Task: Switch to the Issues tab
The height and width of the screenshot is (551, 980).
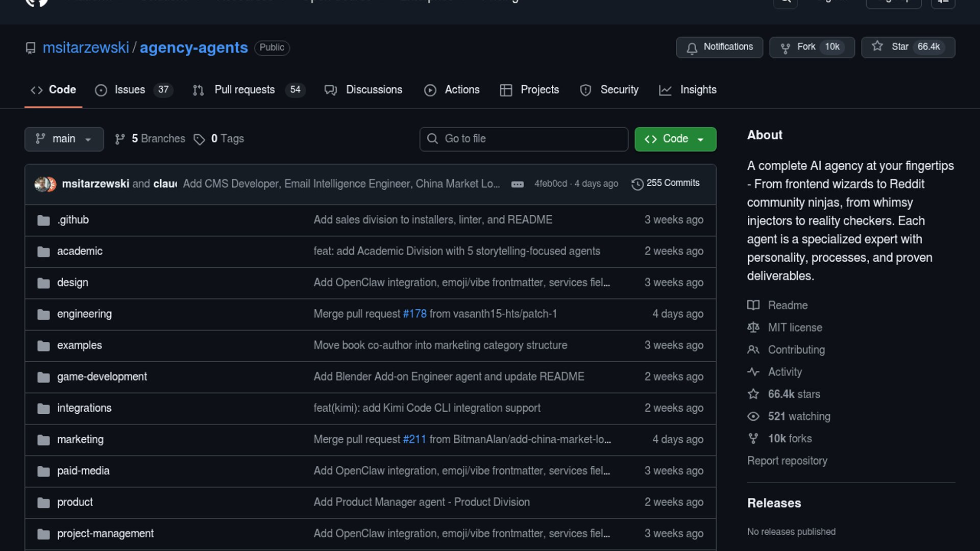Action: coord(130,90)
